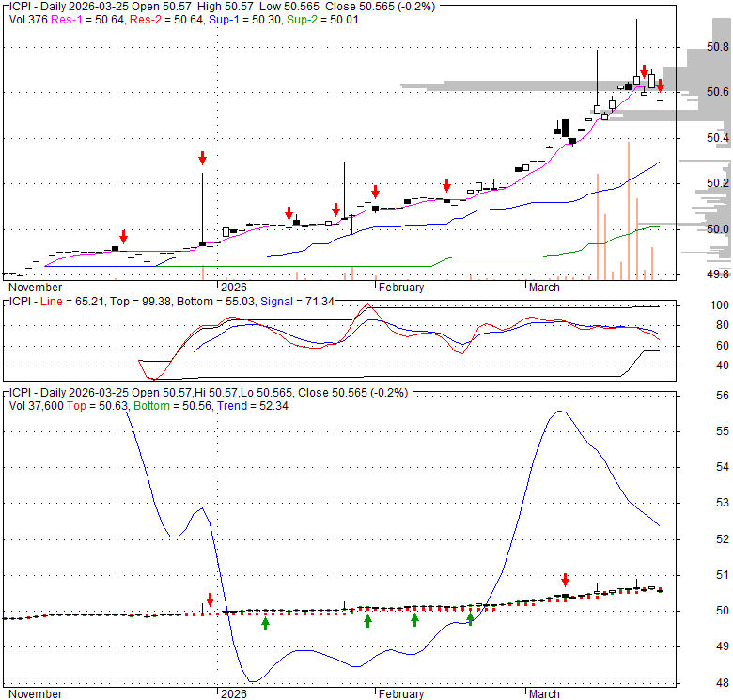Viewport: 733px width, 700px height.
Task: Click the 53 label on bottom chart axis
Action: pyautogui.click(x=723, y=503)
